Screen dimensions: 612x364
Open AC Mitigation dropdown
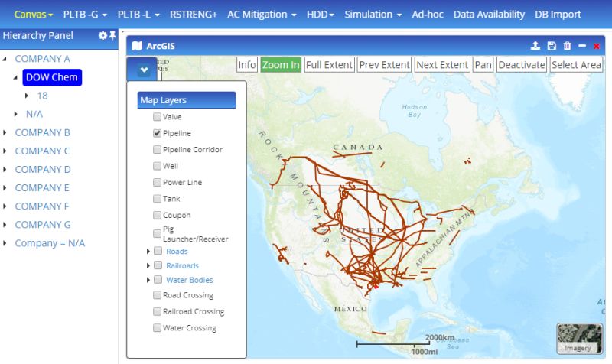click(262, 15)
